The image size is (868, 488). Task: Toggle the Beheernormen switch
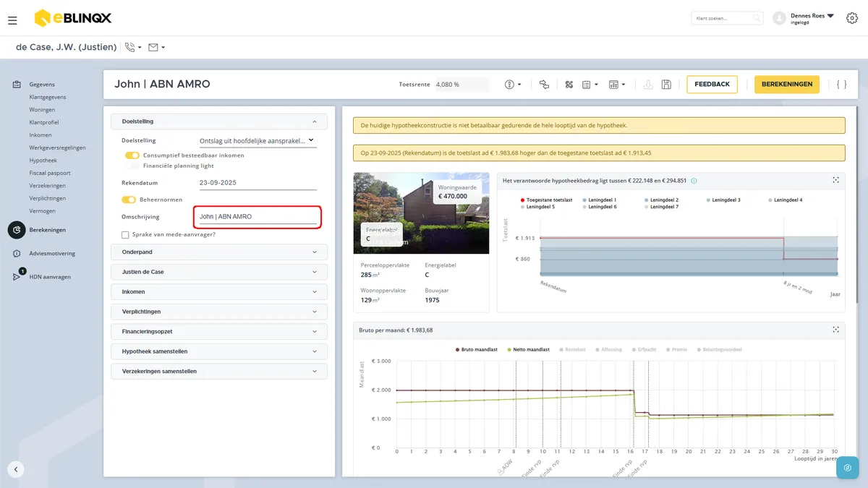point(129,200)
